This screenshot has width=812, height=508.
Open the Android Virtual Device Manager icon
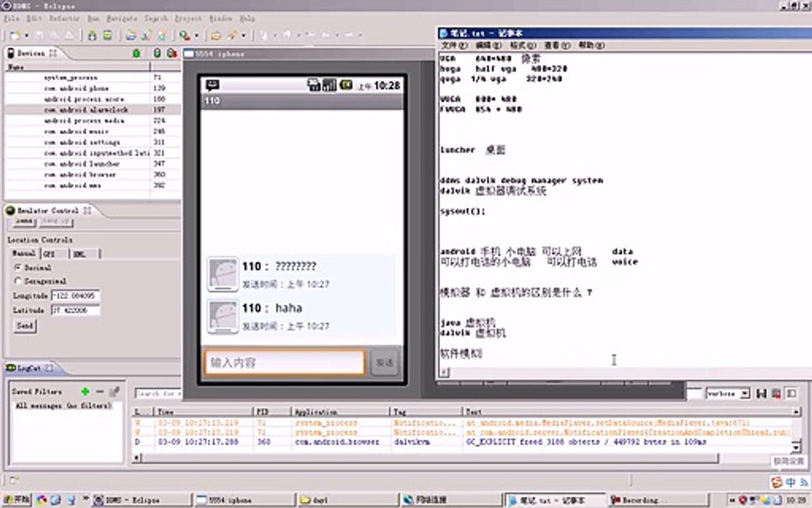[107, 35]
